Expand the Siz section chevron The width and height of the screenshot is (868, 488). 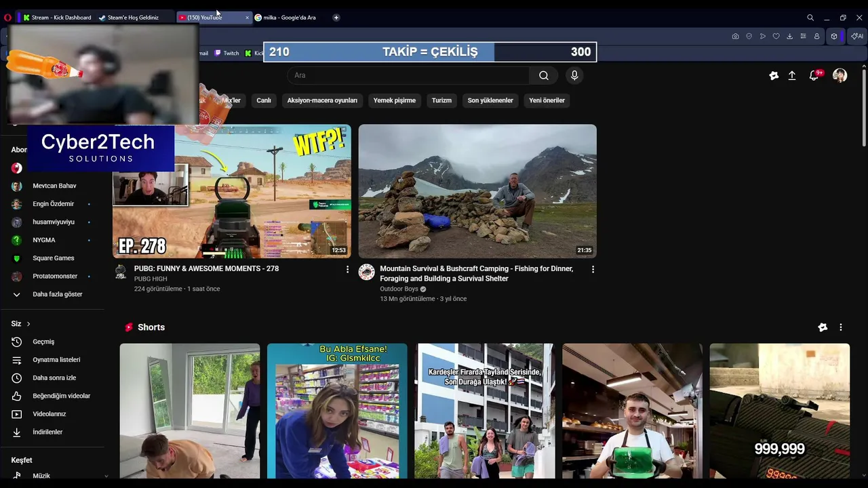(28, 324)
